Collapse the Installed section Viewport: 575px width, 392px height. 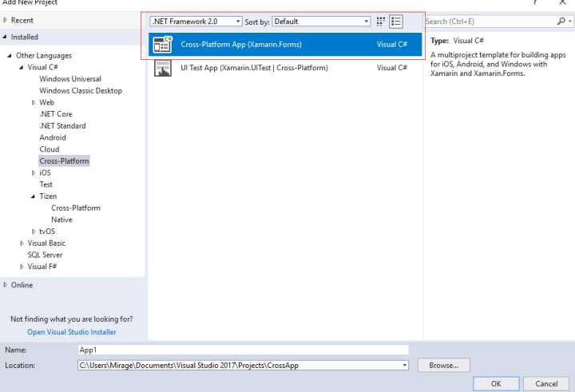click(x=5, y=37)
